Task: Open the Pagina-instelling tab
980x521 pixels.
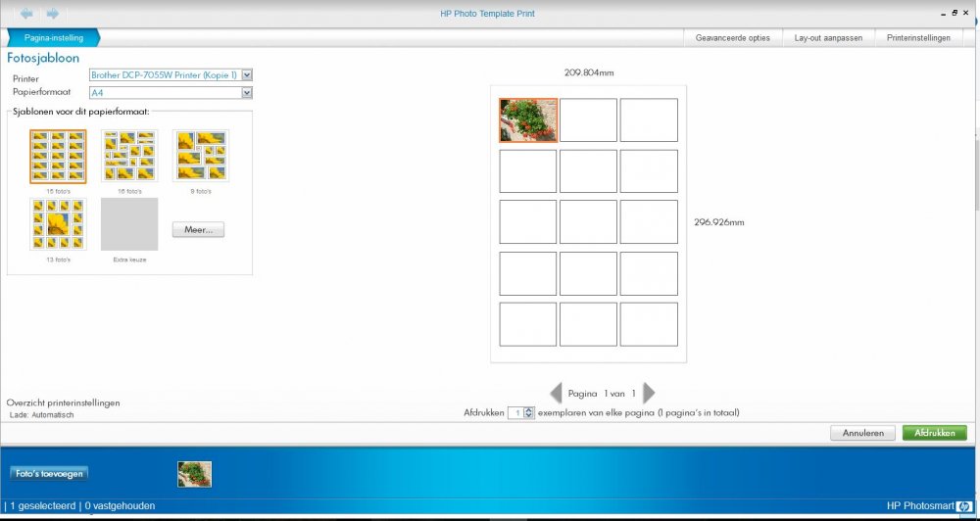Action: click(x=54, y=37)
